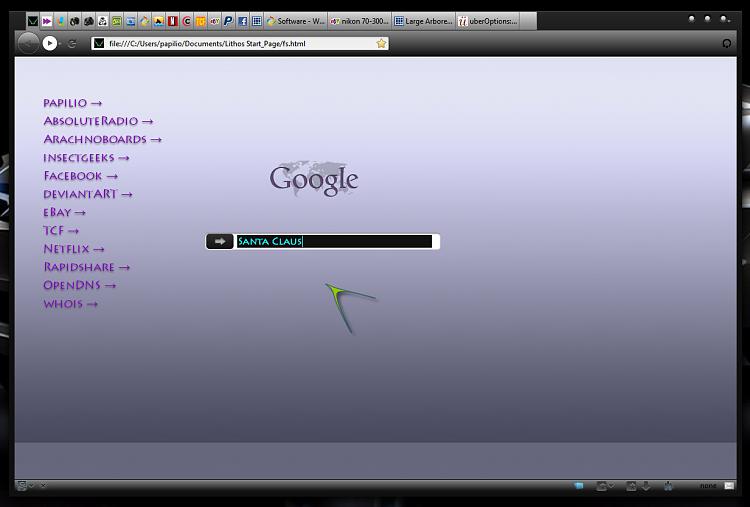
Task: Open the orange TCF pinned tab
Action: 200,21
